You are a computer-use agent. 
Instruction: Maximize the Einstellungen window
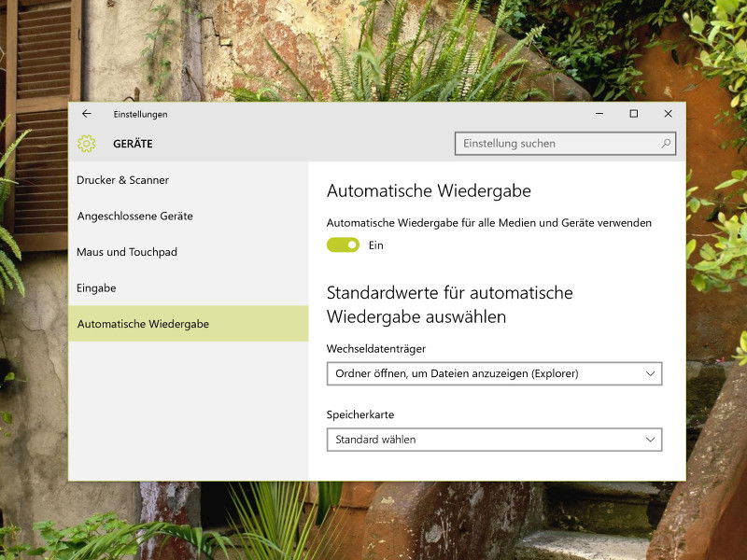[x=634, y=114]
